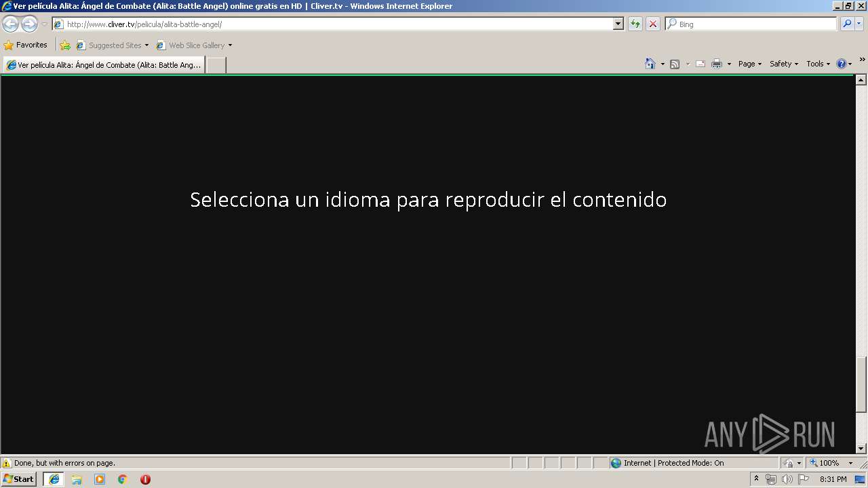
Task: Click inside the Bing search box
Action: [751, 24]
